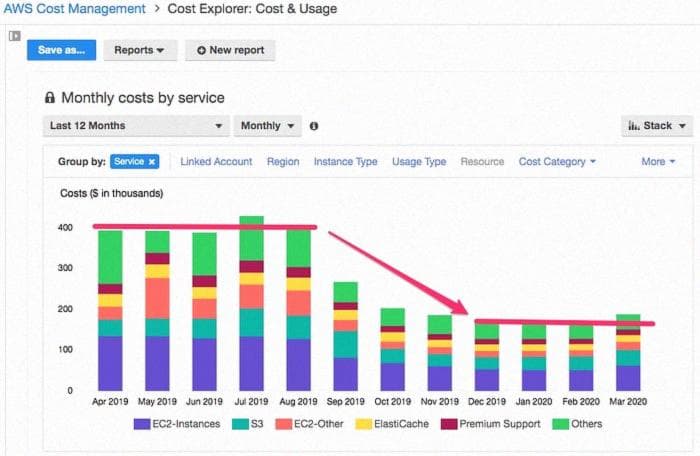This screenshot has width=700, height=456.
Task: Click the '200' y-axis value
Action: (65, 309)
